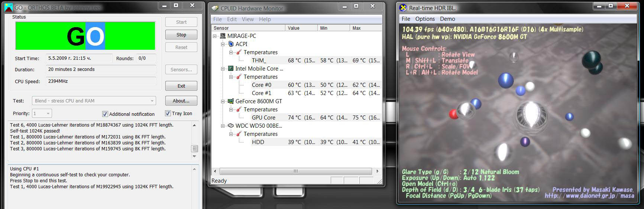The width and height of the screenshot is (644, 209).
Task: Click upper log pane scroll down arrow
Action: (194, 156)
